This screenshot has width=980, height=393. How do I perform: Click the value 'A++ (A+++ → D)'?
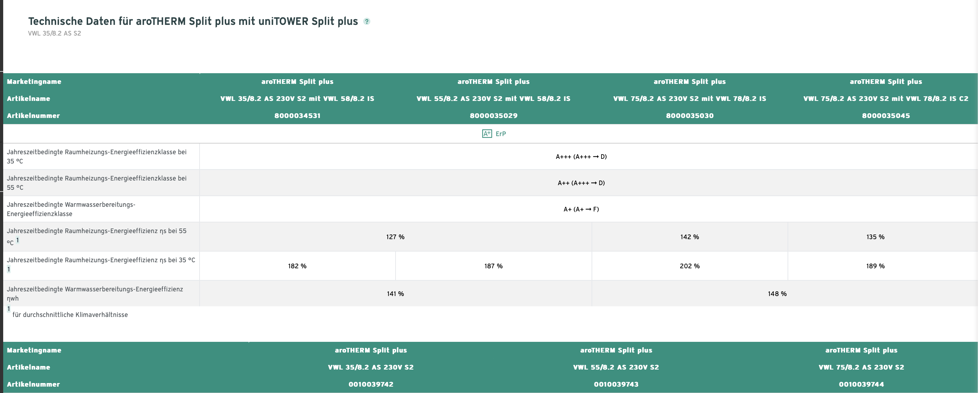(581, 183)
